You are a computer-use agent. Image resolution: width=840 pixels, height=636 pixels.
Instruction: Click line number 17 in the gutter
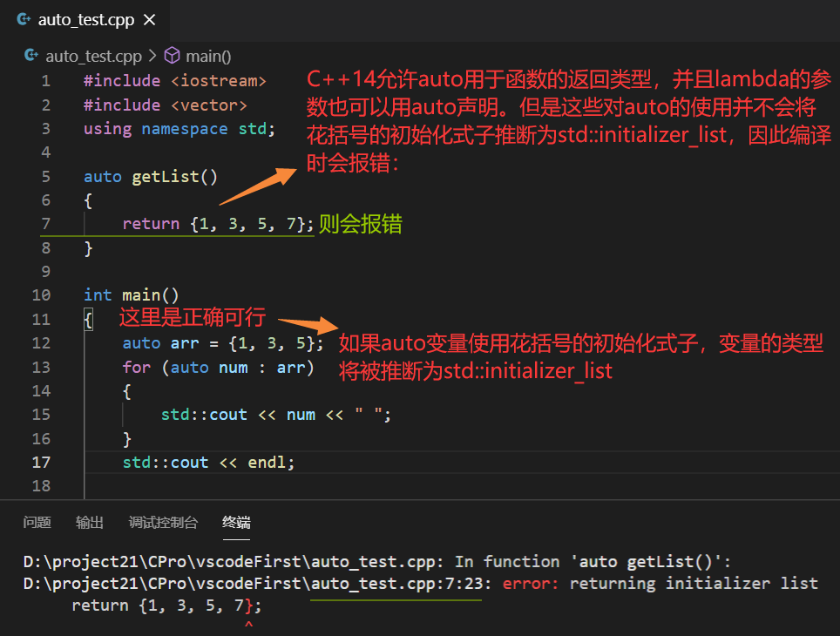coord(41,463)
